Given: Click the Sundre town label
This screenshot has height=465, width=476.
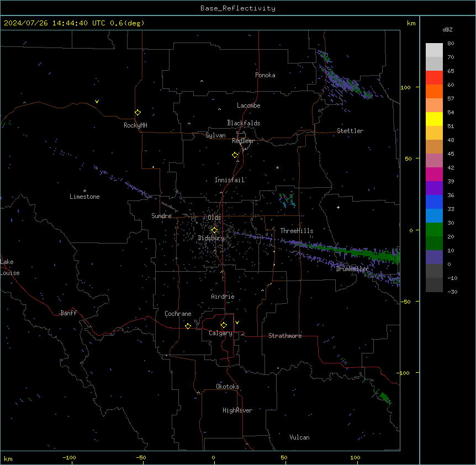Looking at the screenshot, I should click(x=161, y=216).
